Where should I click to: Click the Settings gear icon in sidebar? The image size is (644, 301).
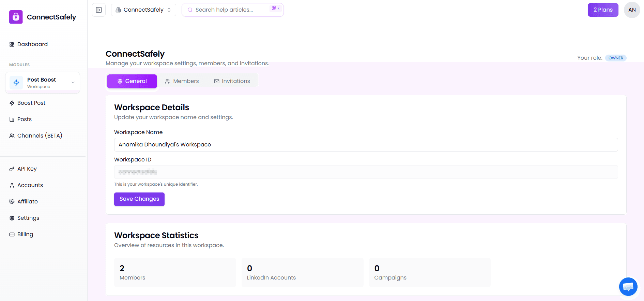pyautogui.click(x=12, y=218)
